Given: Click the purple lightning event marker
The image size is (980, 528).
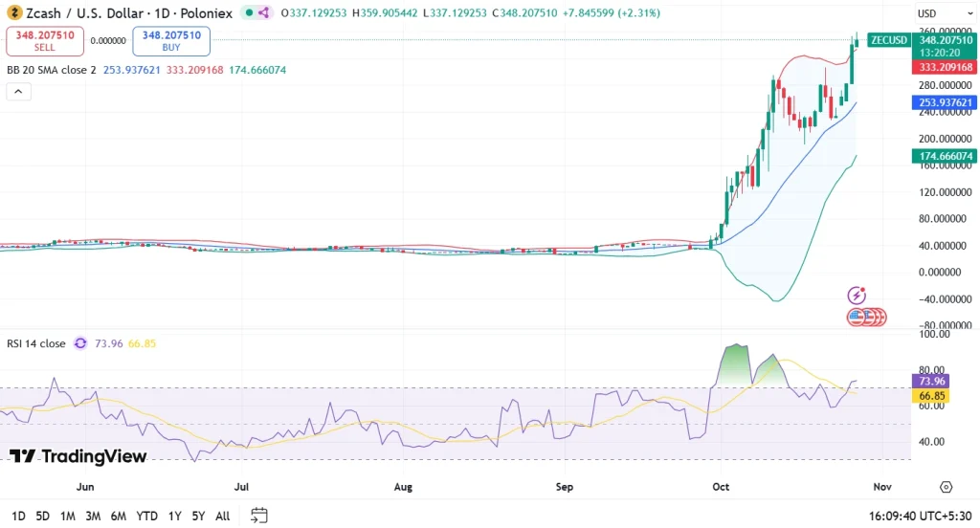Looking at the screenshot, I should [857, 296].
